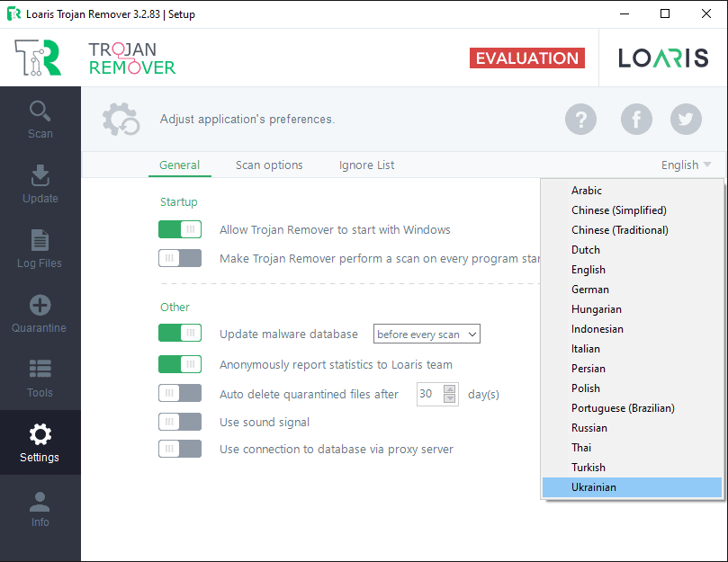Minimize the application window
Screen dimensions: 728x562
click(625, 13)
